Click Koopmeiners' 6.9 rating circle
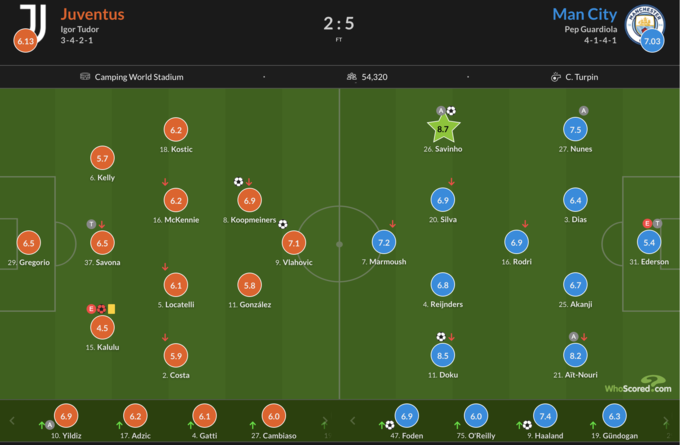Screen dimensions: 680x445 249,200
